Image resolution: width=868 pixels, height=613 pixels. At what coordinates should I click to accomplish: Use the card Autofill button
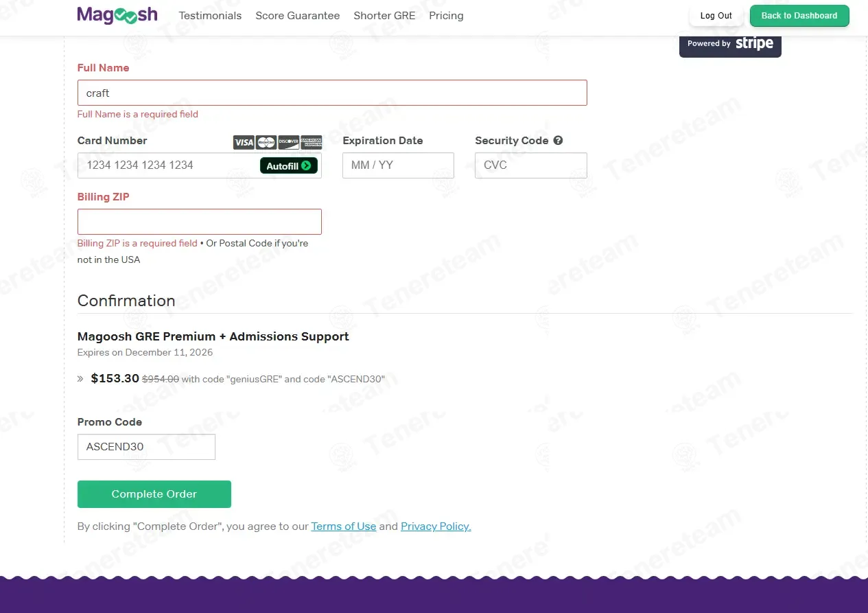coord(289,165)
